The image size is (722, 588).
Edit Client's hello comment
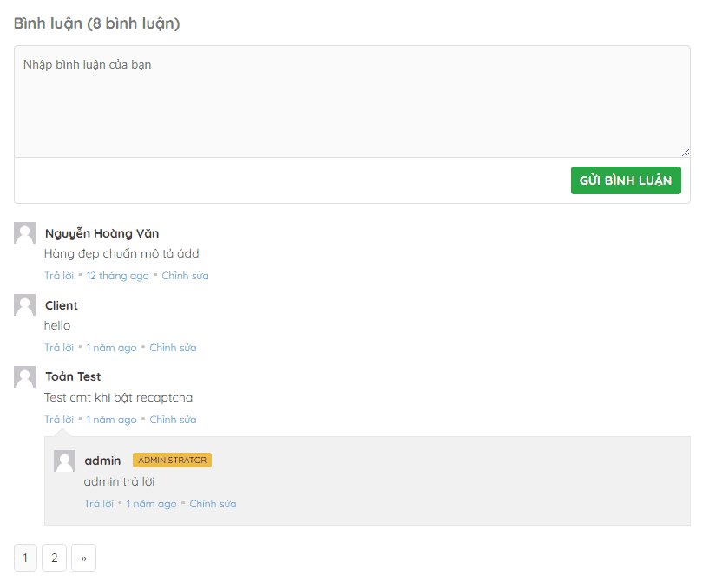pos(173,348)
